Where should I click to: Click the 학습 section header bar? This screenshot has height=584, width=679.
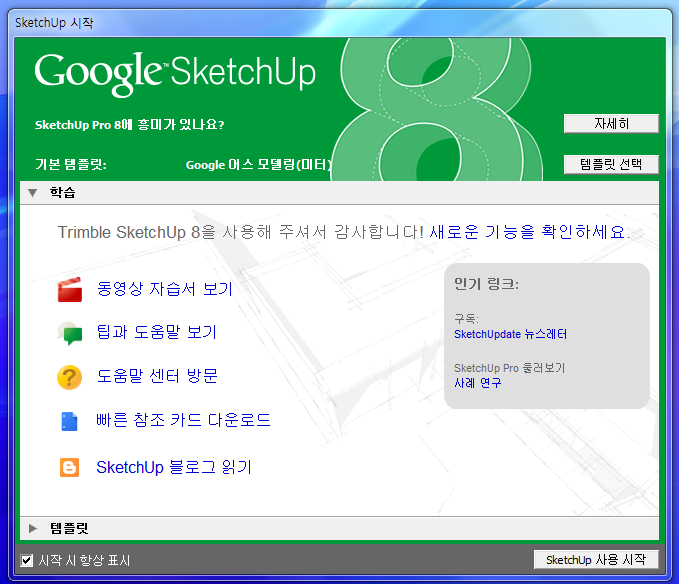pyautogui.click(x=340, y=192)
